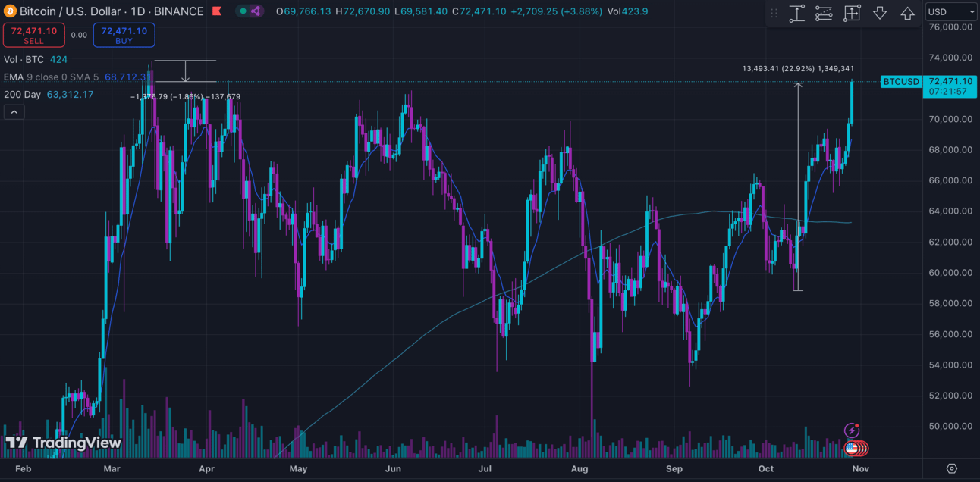Viewport: 980px width, 482px height.
Task: Click the 50,000.00 price axis label
Action: [x=950, y=426]
